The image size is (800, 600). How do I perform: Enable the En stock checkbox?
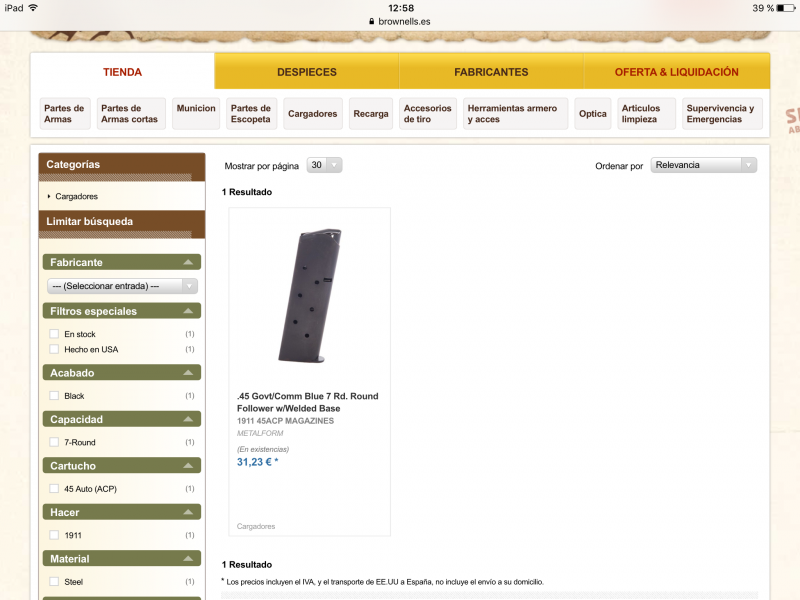pyautogui.click(x=54, y=334)
